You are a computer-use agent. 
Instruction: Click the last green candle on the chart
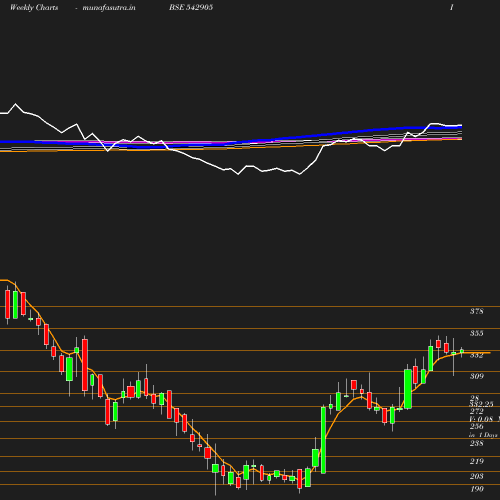(462, 351)
